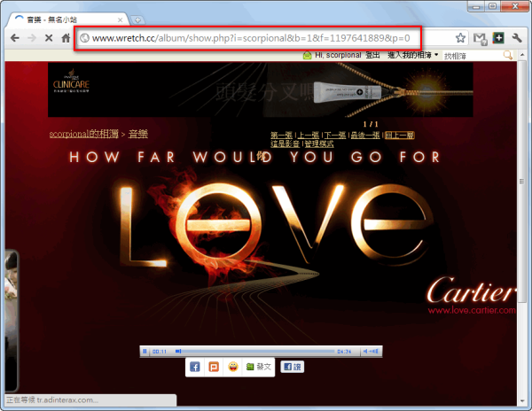Click the 登出 logout link
532x411 pixels.
372,55
